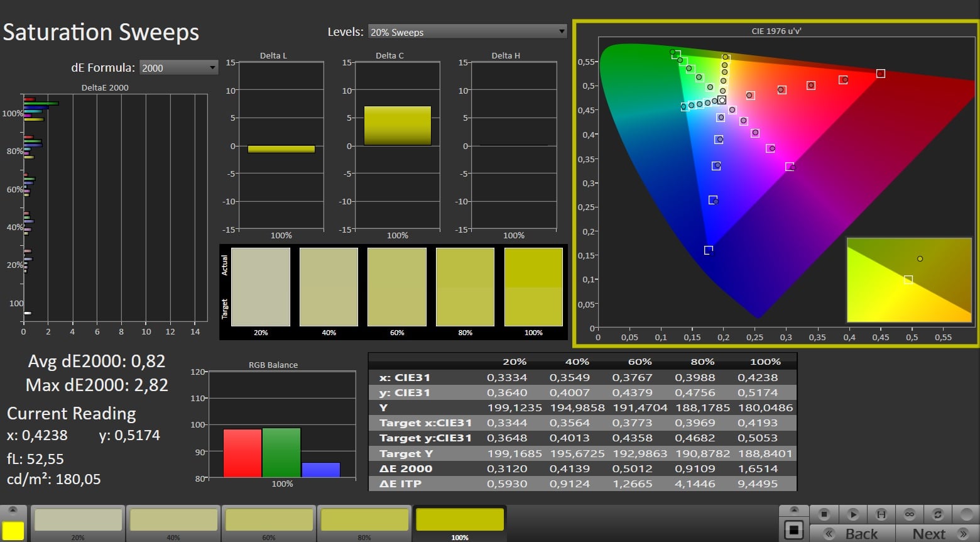
Task: Click the stop measurement icon
Action: point(824,514)
